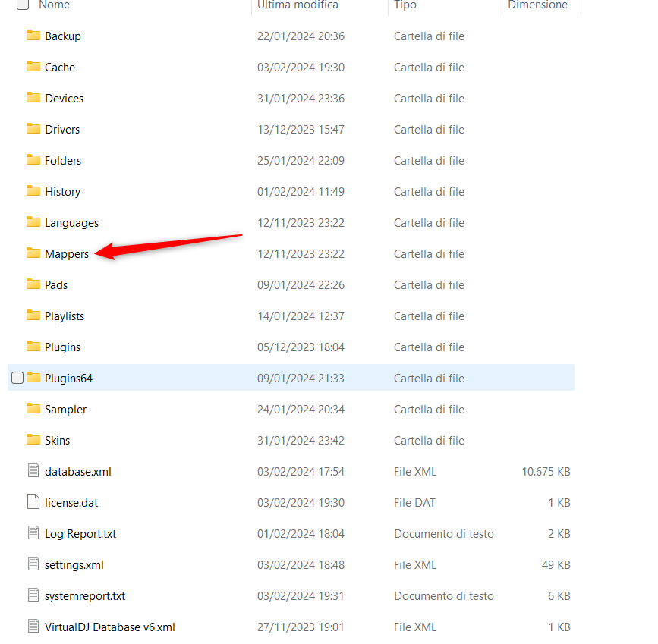This screenshot has height=644, width=658.
Task: Click the date 22/01/2024 20:36
Action: (301, 36)
